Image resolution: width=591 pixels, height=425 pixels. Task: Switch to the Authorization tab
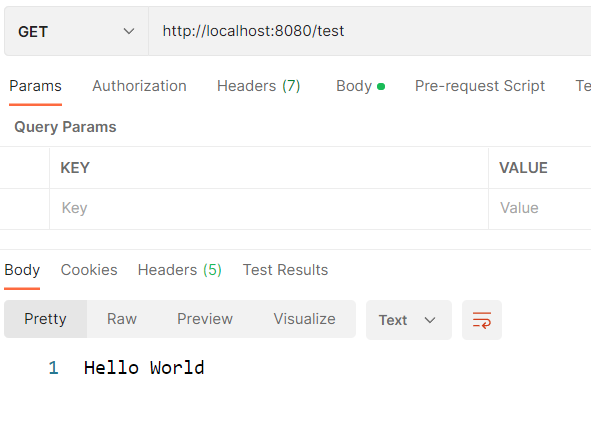[139, 86]
